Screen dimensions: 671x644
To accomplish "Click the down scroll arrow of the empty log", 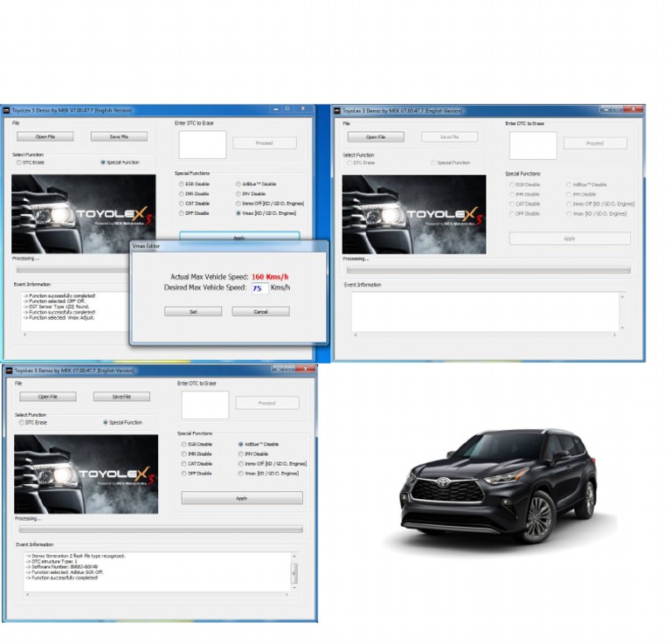I will (x=622, y=329).
